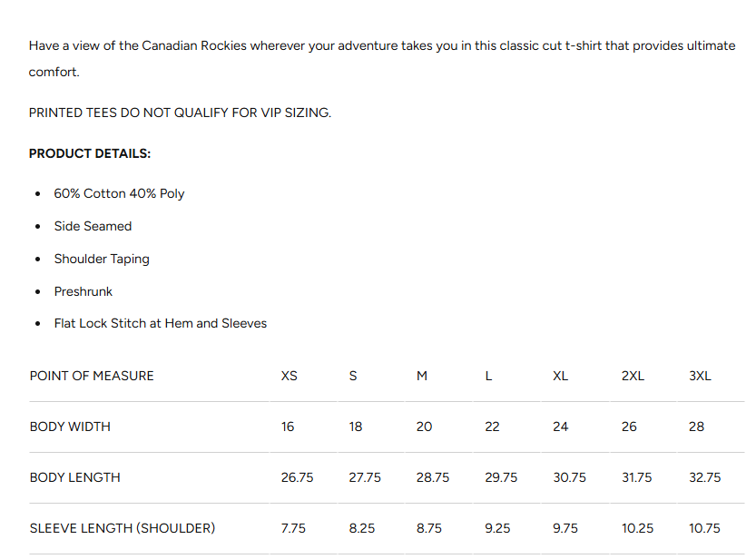Select the M size column header

pos(422,376)
